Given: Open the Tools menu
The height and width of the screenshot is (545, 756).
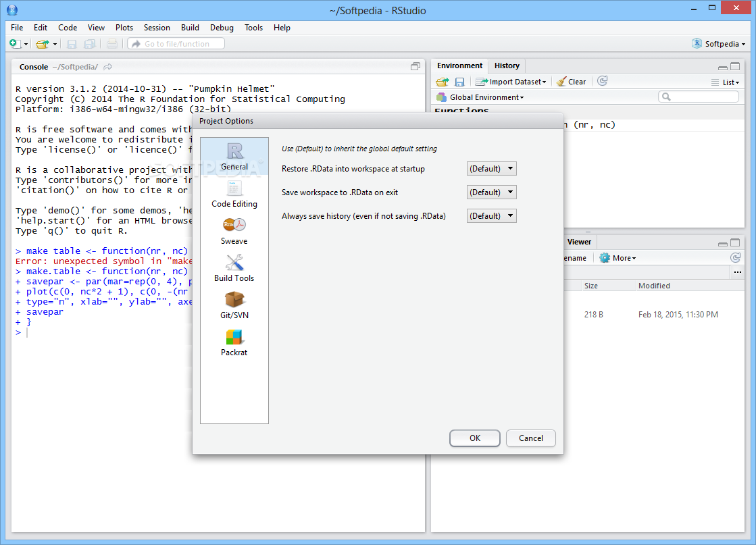Looking at the screenshot, I should (253, 28).
